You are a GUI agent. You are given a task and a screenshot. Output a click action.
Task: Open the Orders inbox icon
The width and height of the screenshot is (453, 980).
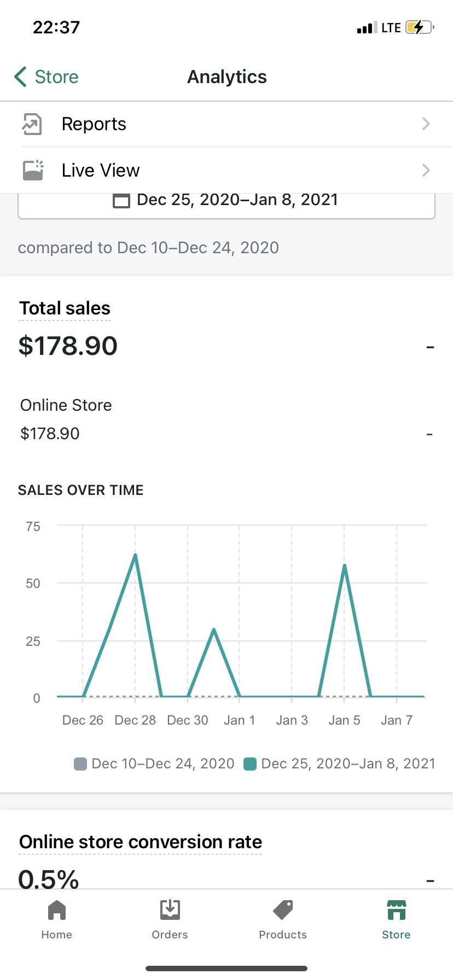tap(170, 910)
